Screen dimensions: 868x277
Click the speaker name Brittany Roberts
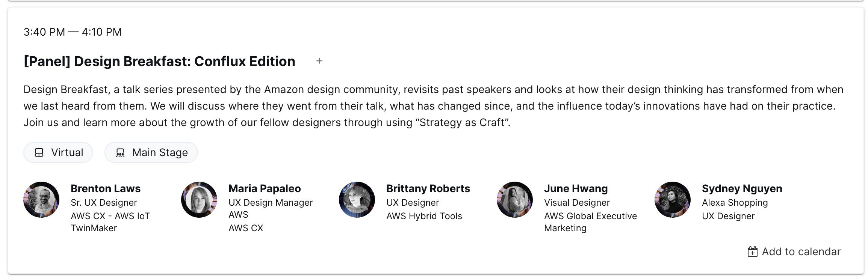coord(428,188)
